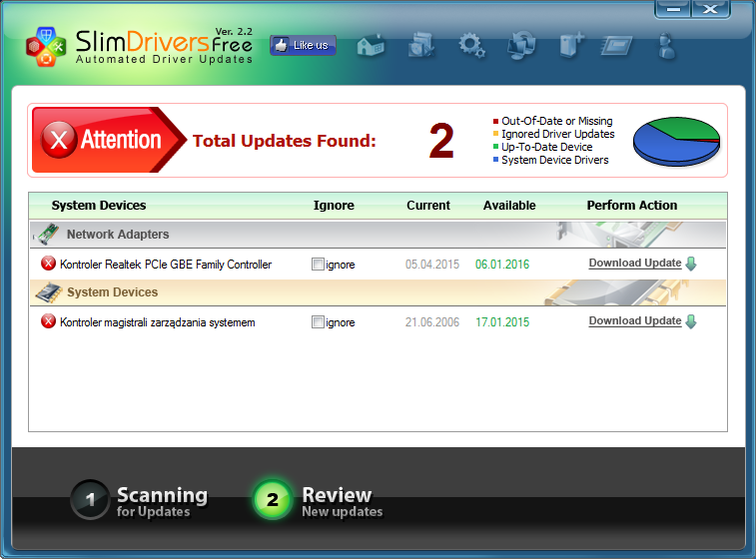Image resolution: width=756 pixels, height=559 pixels.
Task: Download Update for Realtek PCIe GBE
Action: [635, 264]
